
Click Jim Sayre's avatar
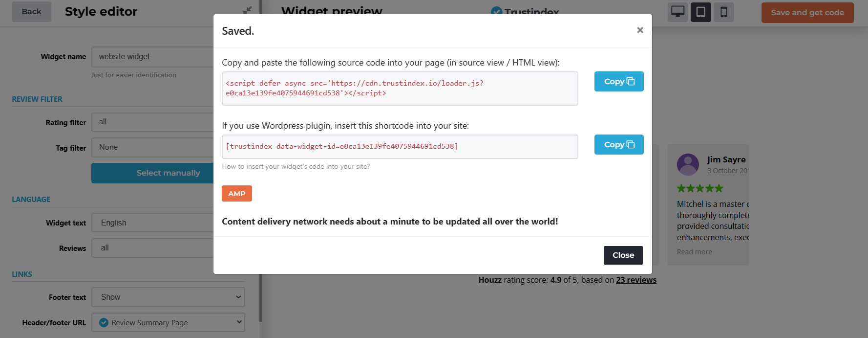pos(688,165)
